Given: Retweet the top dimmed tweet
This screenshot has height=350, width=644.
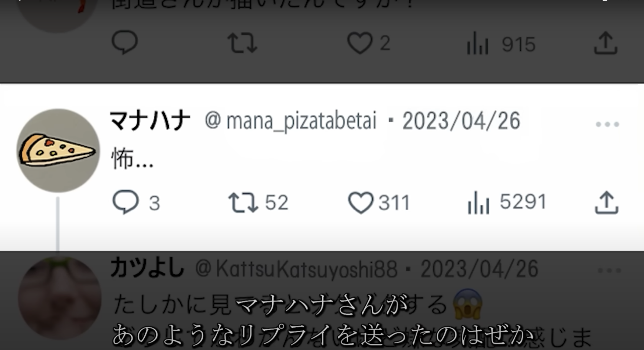Looking at the screenshot, I should point(242,43).
